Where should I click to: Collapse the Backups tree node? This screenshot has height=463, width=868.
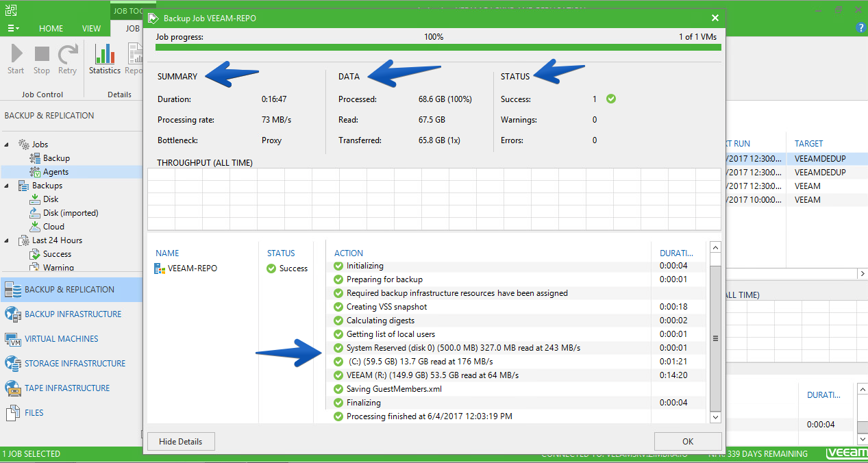point(7,186)
